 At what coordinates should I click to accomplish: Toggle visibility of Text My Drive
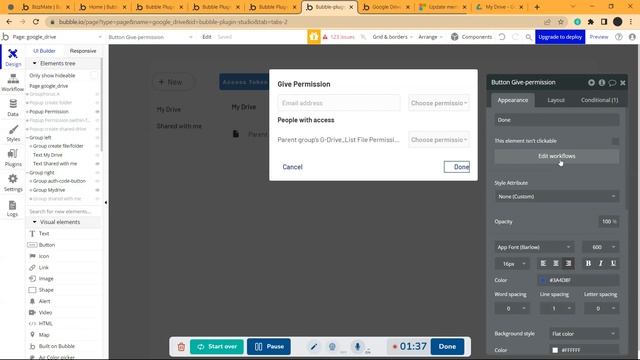(x=97, y=155)
